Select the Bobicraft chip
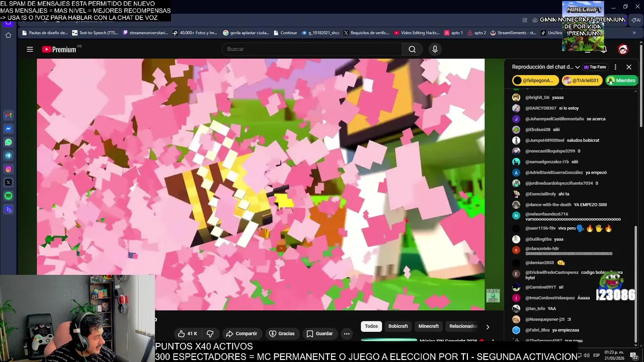Image resolution: width=644 pixels, height=362 pixels. 398,326
